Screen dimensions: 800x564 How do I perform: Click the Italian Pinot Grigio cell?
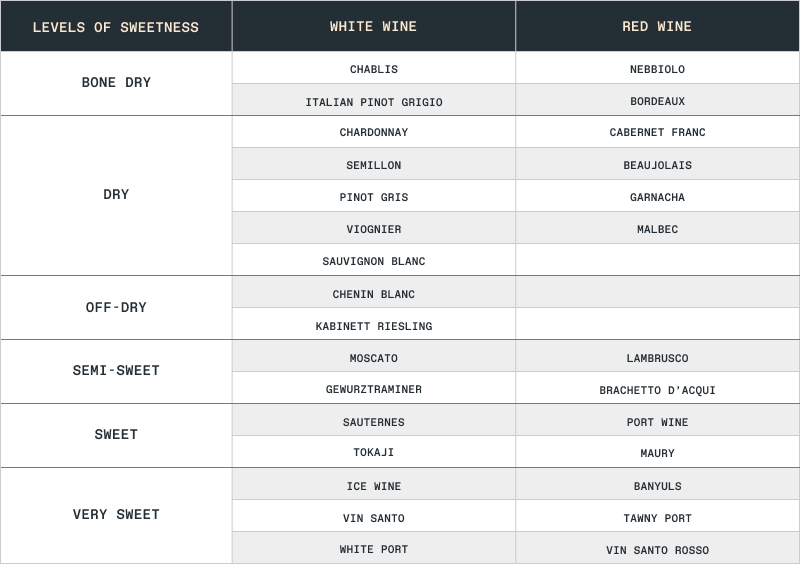tap(373, 100)
